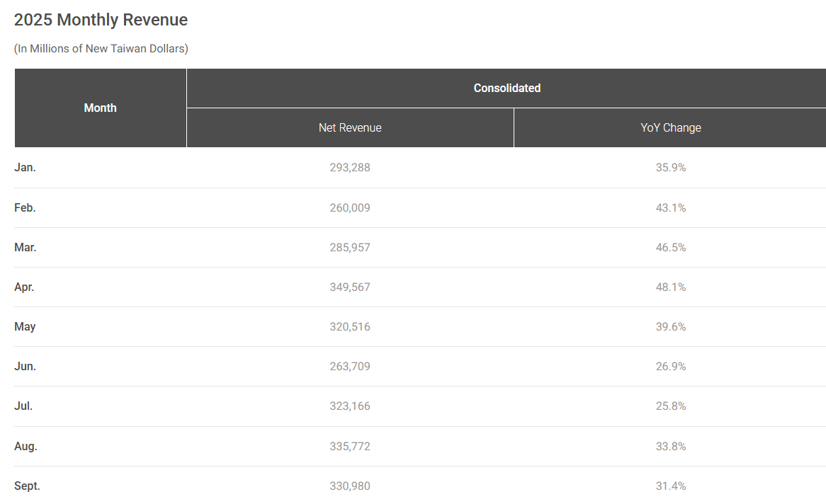Select the May row label
The image size is (826, 504).
pyautogui.click(x=25, y=327)
